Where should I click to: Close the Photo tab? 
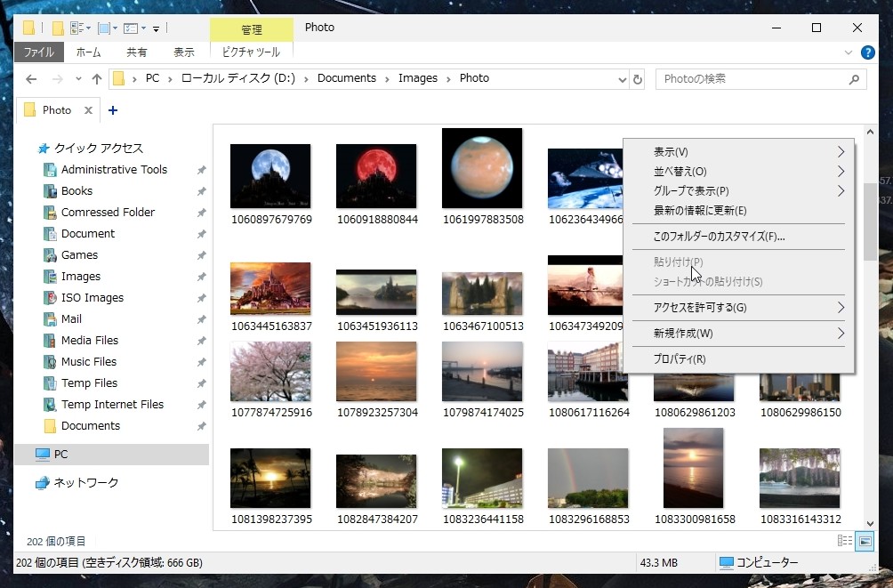[x=88, y=110]
